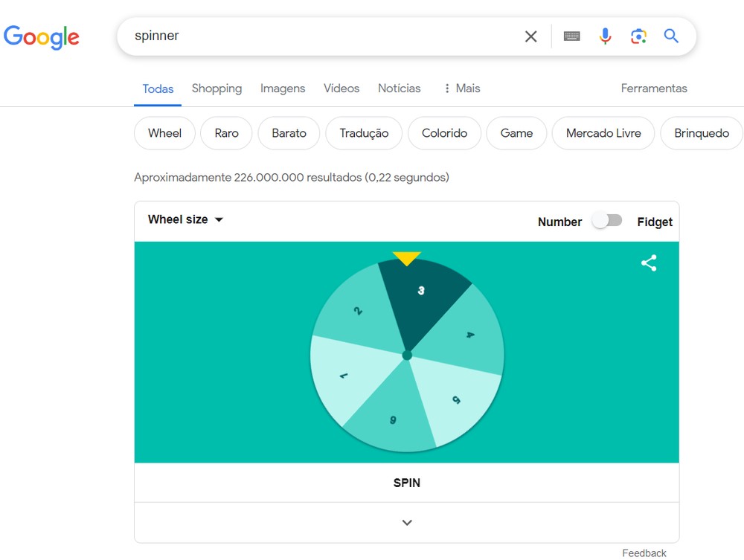Toggle the spinner from Number to Fidget
744x560 pixels.
[607, 221]
